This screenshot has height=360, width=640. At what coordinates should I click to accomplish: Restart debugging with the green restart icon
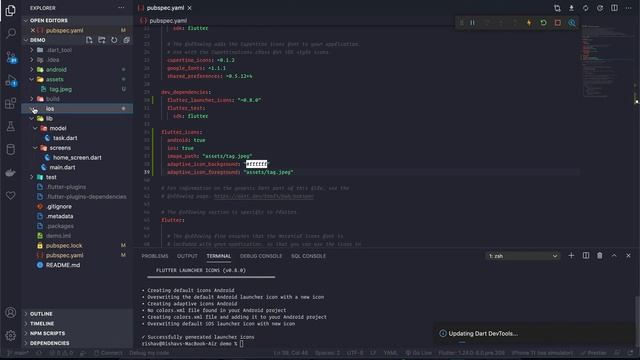click(x=543, y=23)
